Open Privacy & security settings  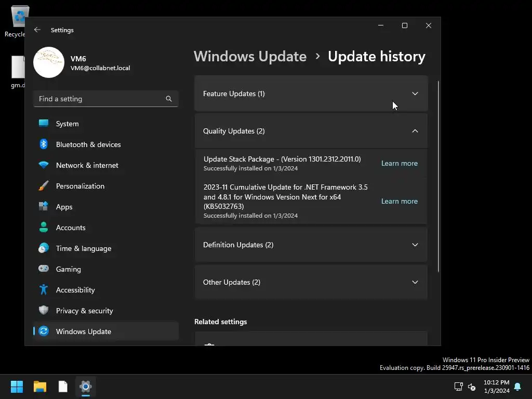click(x=106, y=311)
